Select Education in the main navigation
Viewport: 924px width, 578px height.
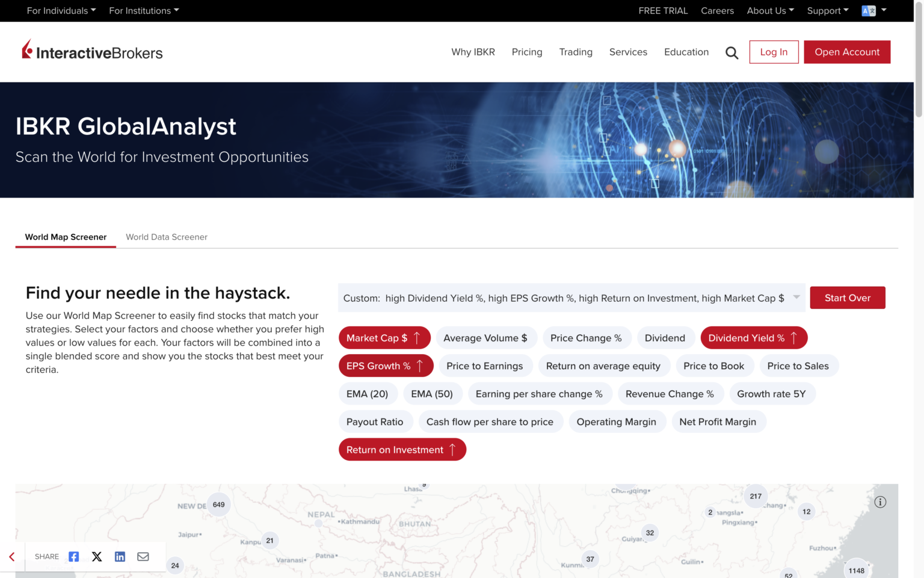click(686, 52)
